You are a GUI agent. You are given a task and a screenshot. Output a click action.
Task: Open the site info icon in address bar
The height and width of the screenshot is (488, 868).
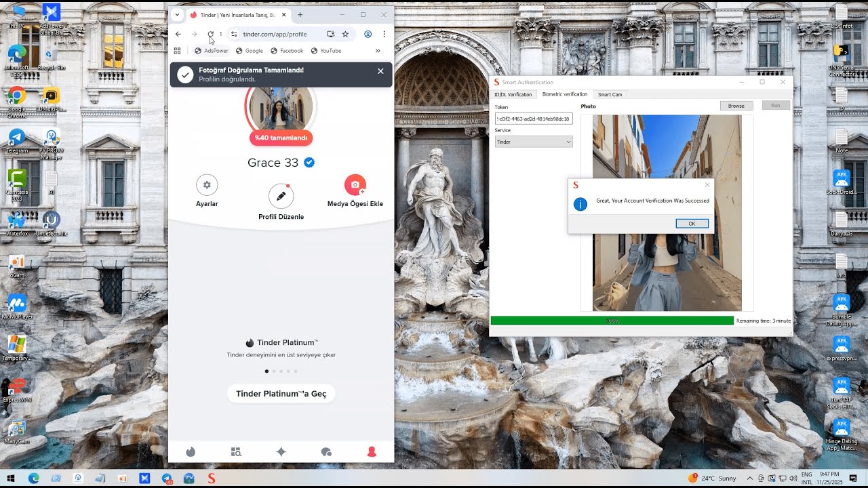pyautogui.click(x=234, y=34)
